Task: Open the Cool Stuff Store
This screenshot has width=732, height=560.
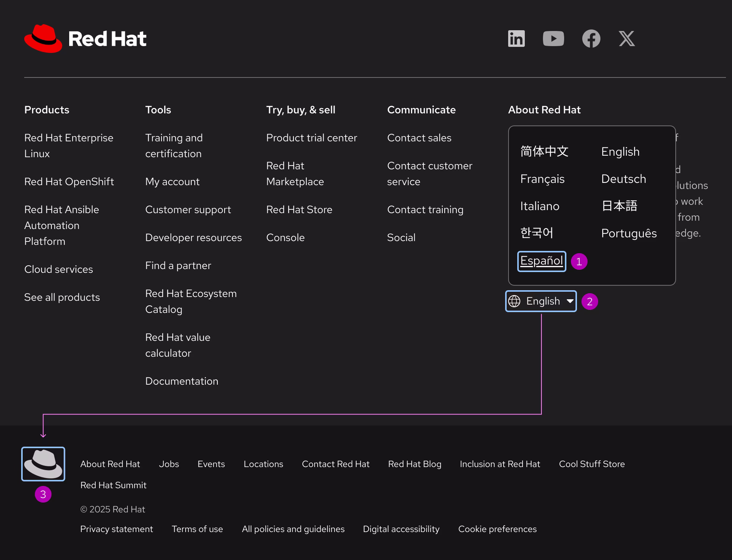Action: coord(592,464)
